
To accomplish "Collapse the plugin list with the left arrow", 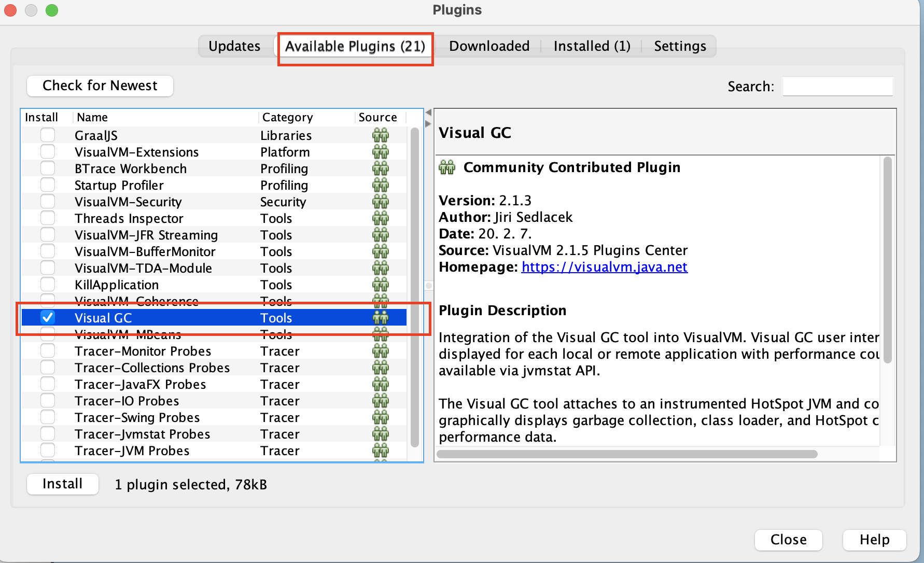I will click(x=428, y=112).
